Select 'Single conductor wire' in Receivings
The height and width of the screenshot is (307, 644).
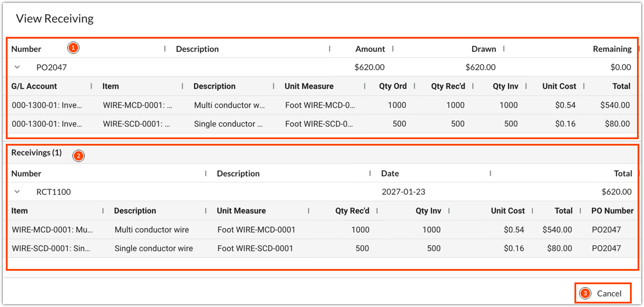(154, 248)
